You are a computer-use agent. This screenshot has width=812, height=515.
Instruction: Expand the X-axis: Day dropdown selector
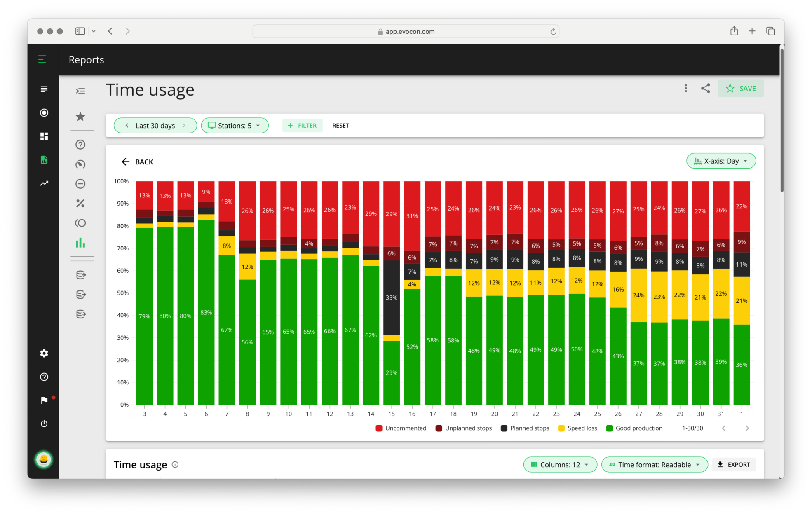720,161
